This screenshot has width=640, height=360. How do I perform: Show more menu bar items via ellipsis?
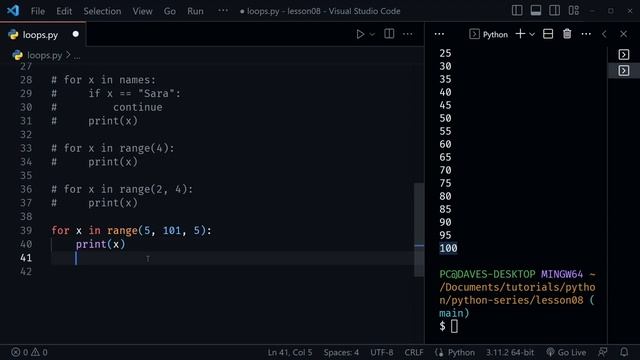(x=223, y=11)
